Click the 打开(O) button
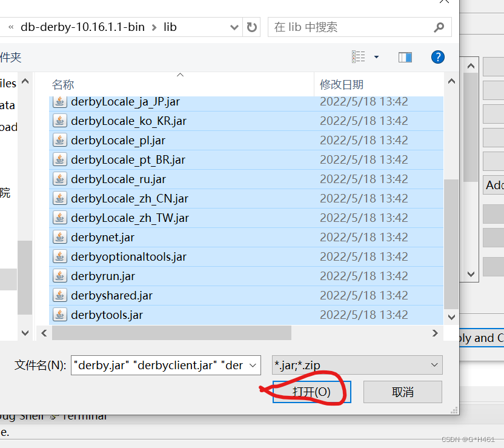This screenshot has height=448, width=504. (x=311, y=392)
